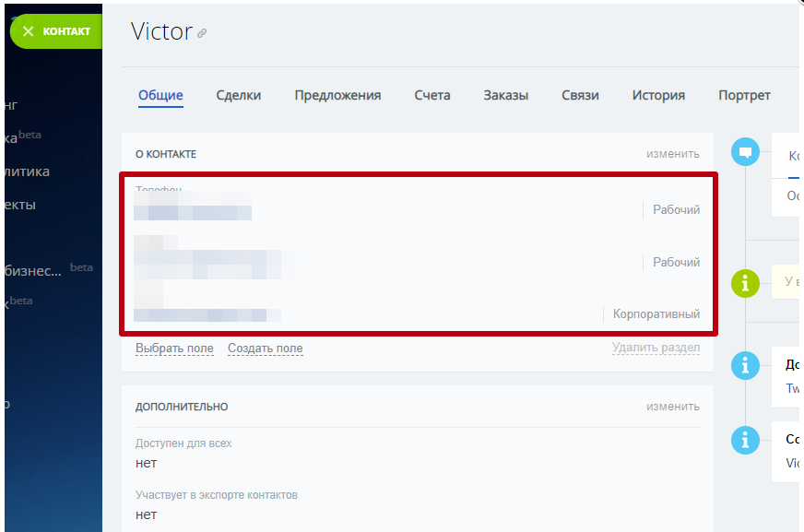Image resolution: width=804 pixels, height=532 pixels.
Task: Select the Счета tab
Action: coord(432,95)
